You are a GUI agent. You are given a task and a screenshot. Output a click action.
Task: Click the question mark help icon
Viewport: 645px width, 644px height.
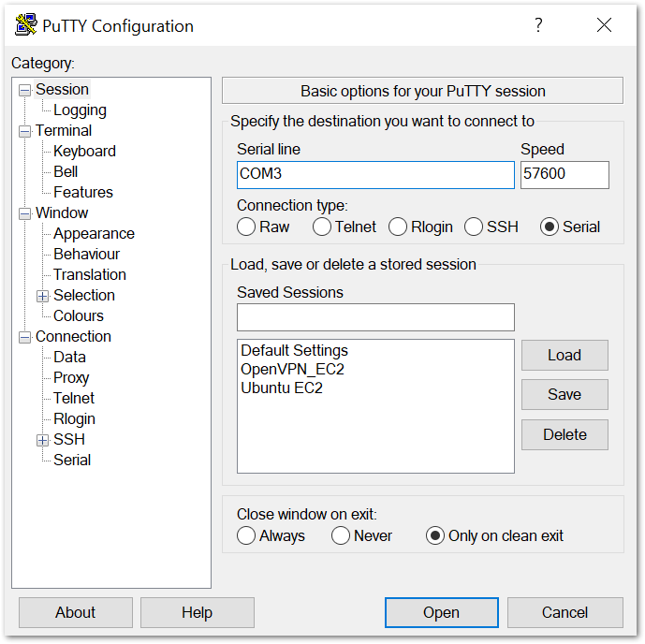point(538,25)
